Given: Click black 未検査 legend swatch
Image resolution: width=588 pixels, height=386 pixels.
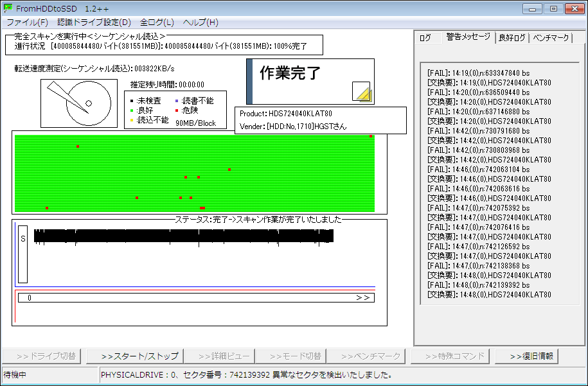Looking at the screenshot, I should click(132, 101).
